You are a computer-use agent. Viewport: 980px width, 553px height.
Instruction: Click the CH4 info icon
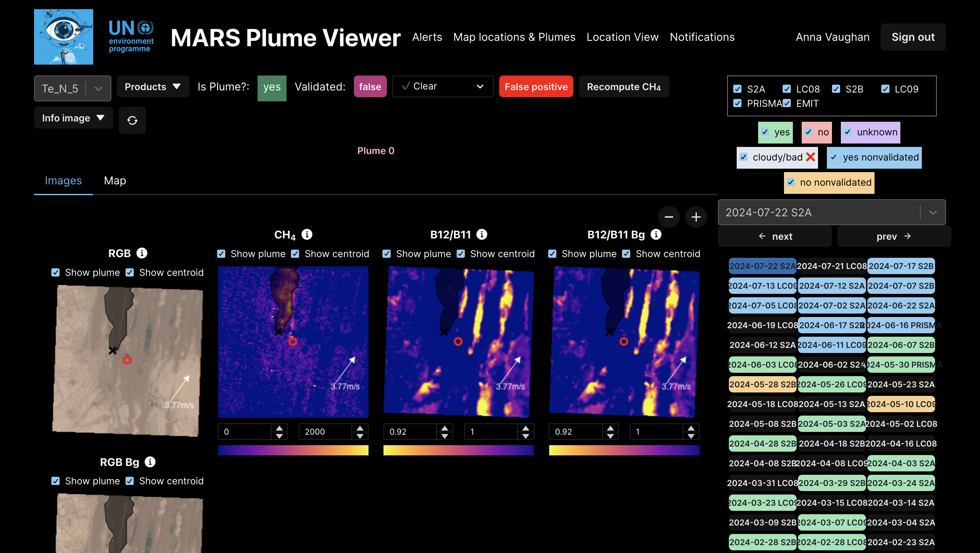pos(307,234)
